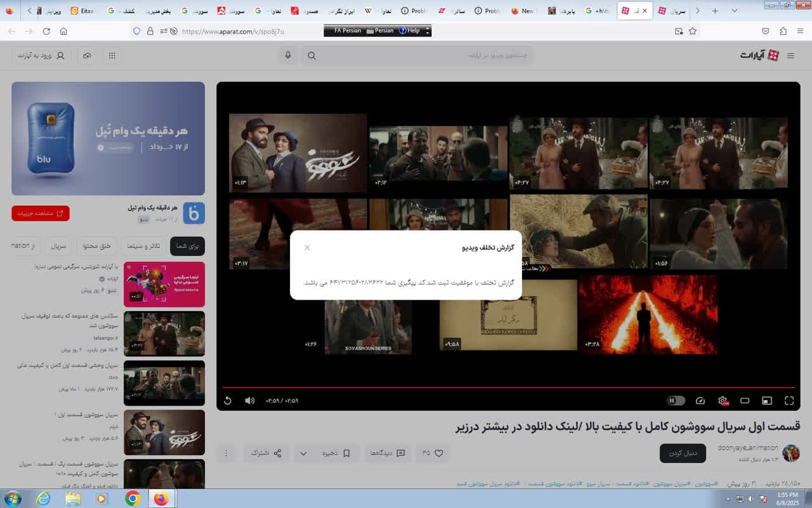The height and width of the screenshot is (508, 812).
Task: Select the تئاتر و سینما category tab
Action: pos(143,246)
